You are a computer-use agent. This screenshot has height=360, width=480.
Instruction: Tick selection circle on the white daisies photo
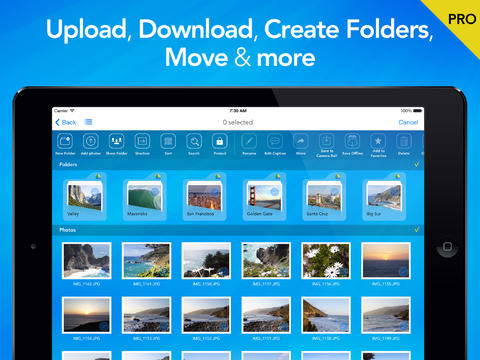[x=343, y=272]
